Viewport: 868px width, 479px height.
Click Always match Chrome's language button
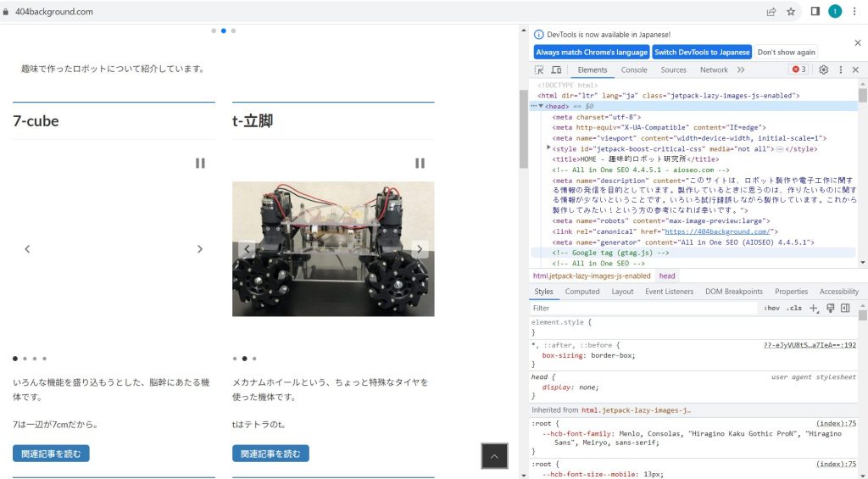591,52
